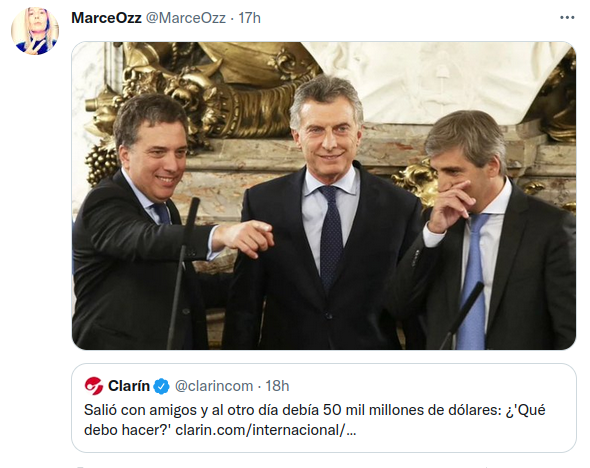Open the 18h quoted tweet timestamp

[x=277, y=386]
